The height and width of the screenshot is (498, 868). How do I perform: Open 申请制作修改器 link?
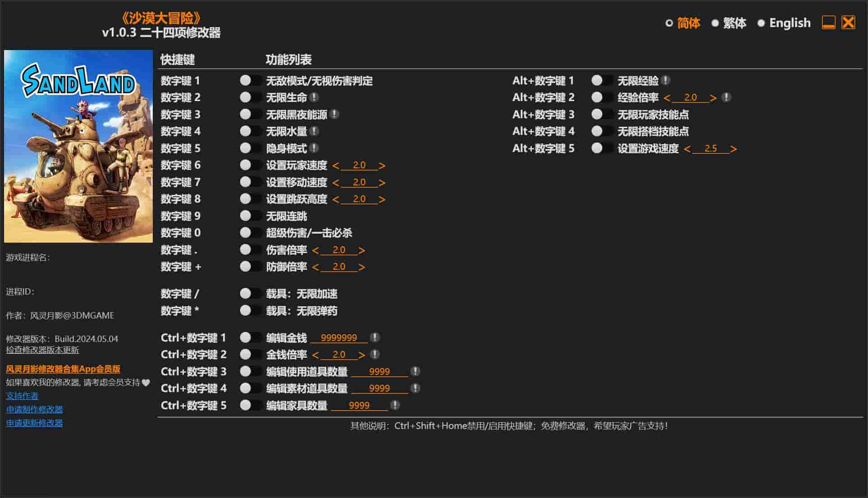pyautogui.click(x=34, y=409)
